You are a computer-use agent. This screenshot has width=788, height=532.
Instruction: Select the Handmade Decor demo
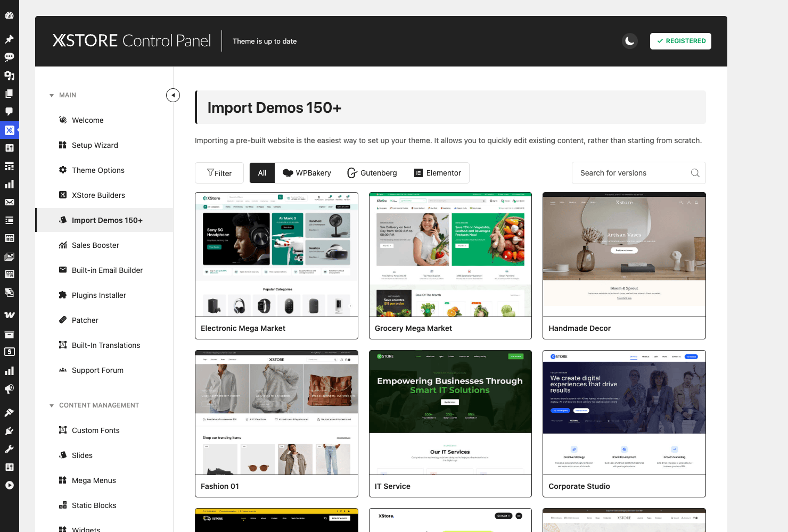tap(624, 265)
